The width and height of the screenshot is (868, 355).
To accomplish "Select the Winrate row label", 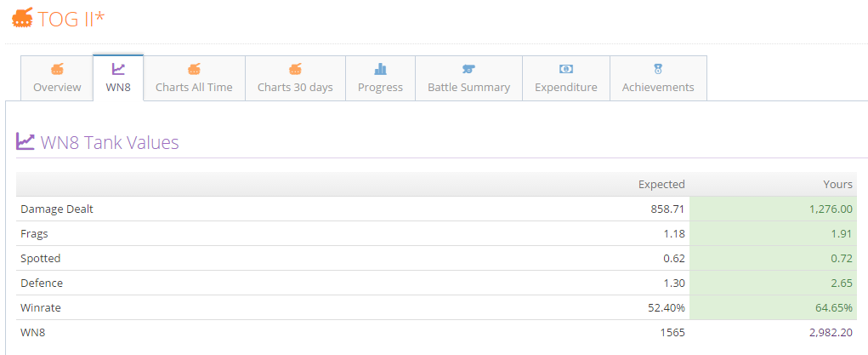I will coord(41,308).
